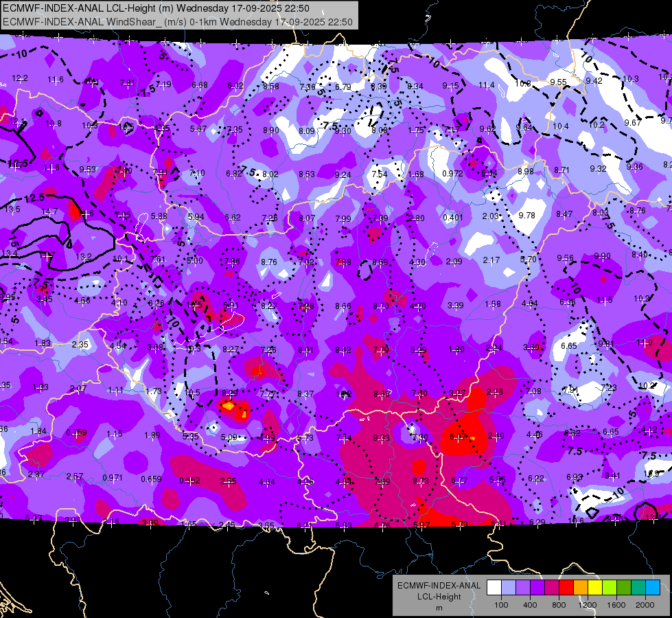This screenshot has width=672, height=618.
Task: Click the wind shear value 9.24
Action: [343, 174]
